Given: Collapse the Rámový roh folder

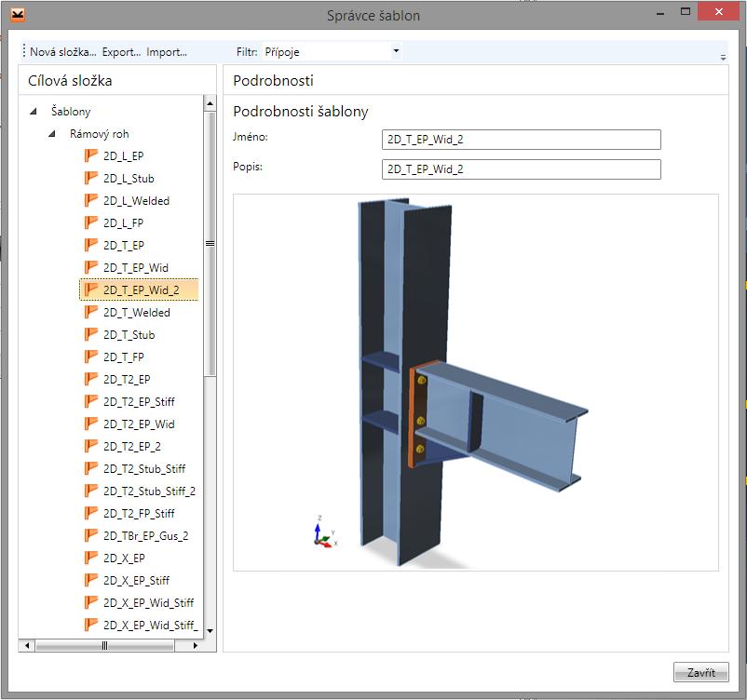Looking at the screenshot, I should [52, 134].
